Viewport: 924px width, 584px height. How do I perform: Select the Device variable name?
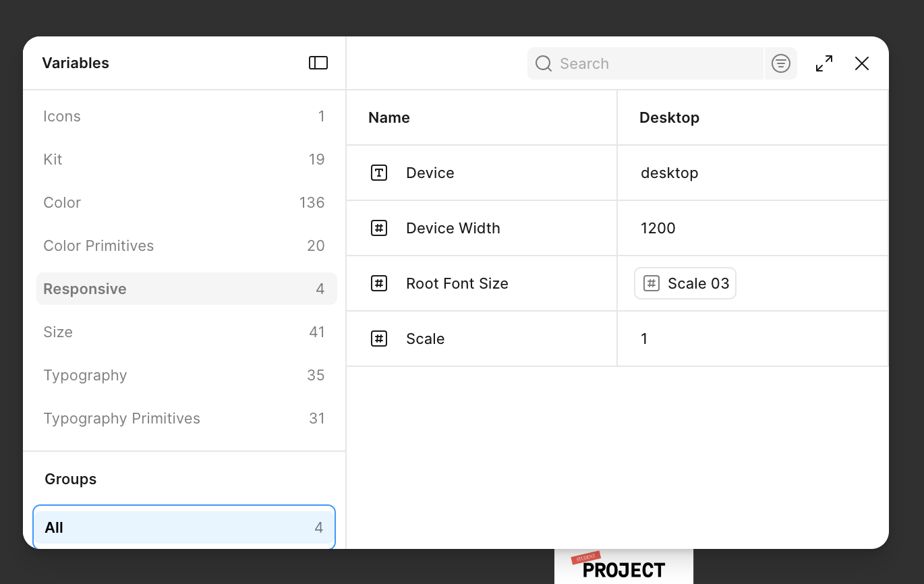430,173
